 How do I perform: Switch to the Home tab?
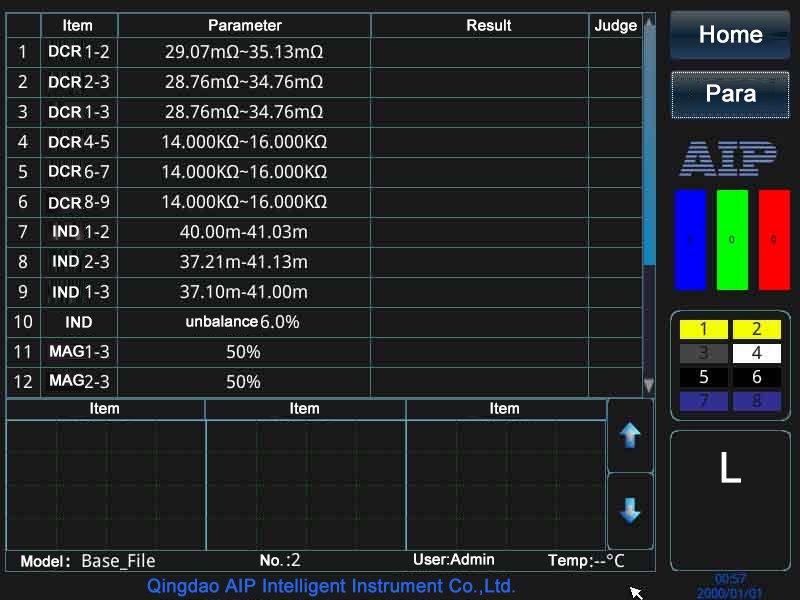(x=729, y=34)
